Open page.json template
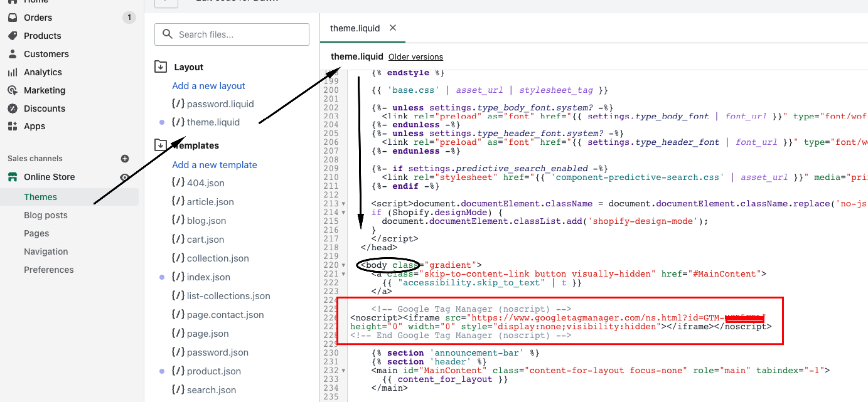The height and width of the screenshot is (402, 868). [x=208, y=334]
